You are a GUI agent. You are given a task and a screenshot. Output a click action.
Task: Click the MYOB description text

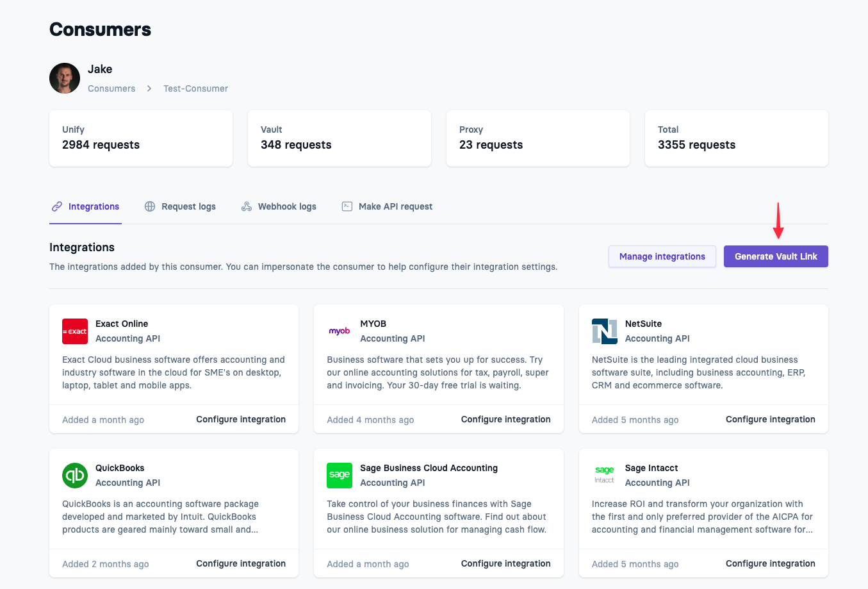pos(438,372)
